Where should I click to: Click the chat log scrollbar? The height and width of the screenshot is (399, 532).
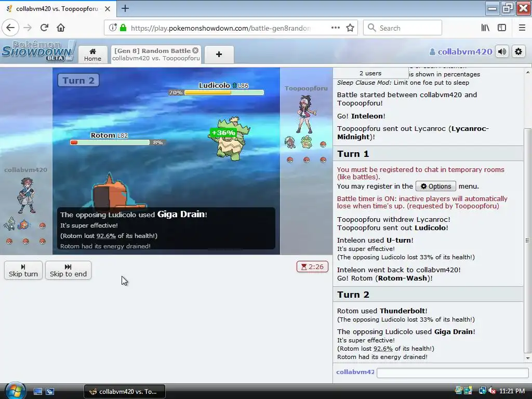pos(528,241)
